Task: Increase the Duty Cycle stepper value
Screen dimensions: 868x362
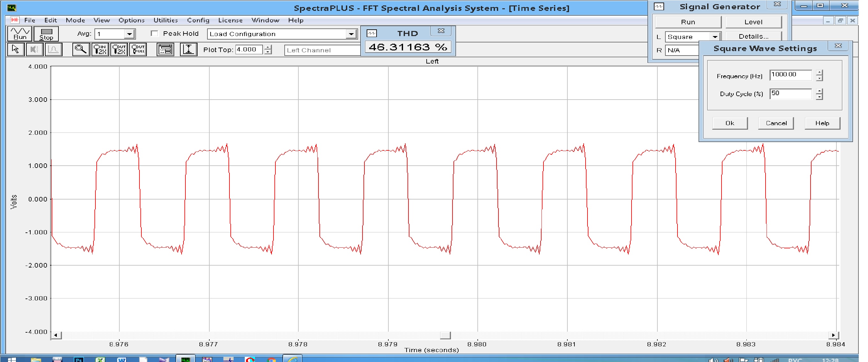Action: coord(819,91)
